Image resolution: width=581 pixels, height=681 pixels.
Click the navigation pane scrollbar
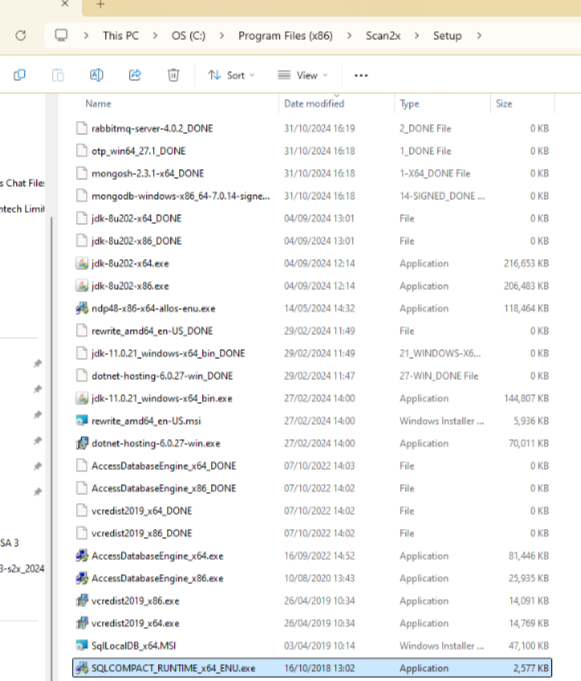pyautogui.click(x=52, y=447)
